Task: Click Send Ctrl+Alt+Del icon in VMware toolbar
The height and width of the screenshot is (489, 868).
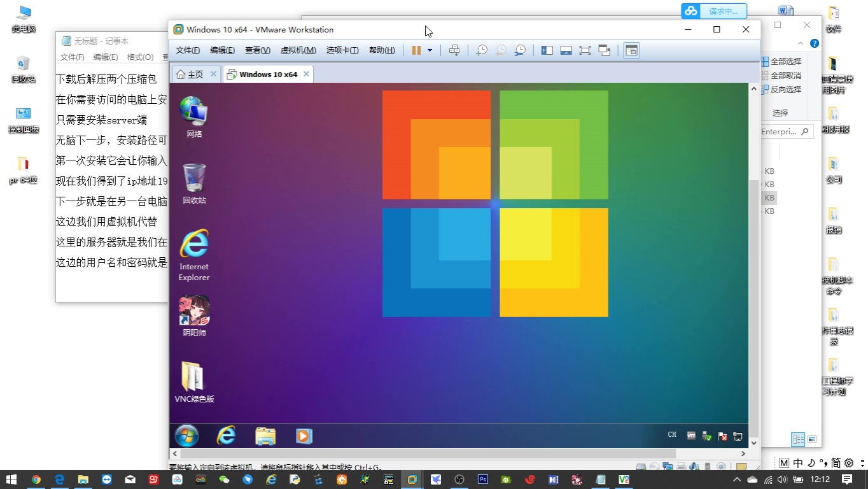Action: (454, 50)
